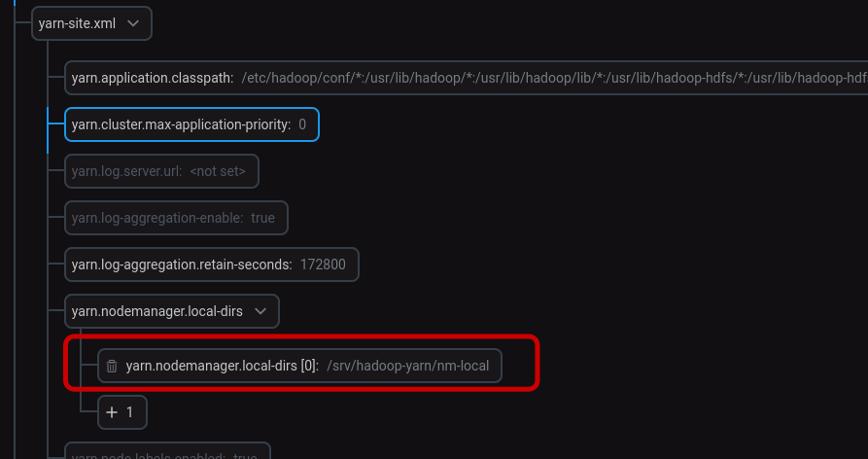
Task: Add a local-dirs entry with the plus icon
Action: (112, 412)
